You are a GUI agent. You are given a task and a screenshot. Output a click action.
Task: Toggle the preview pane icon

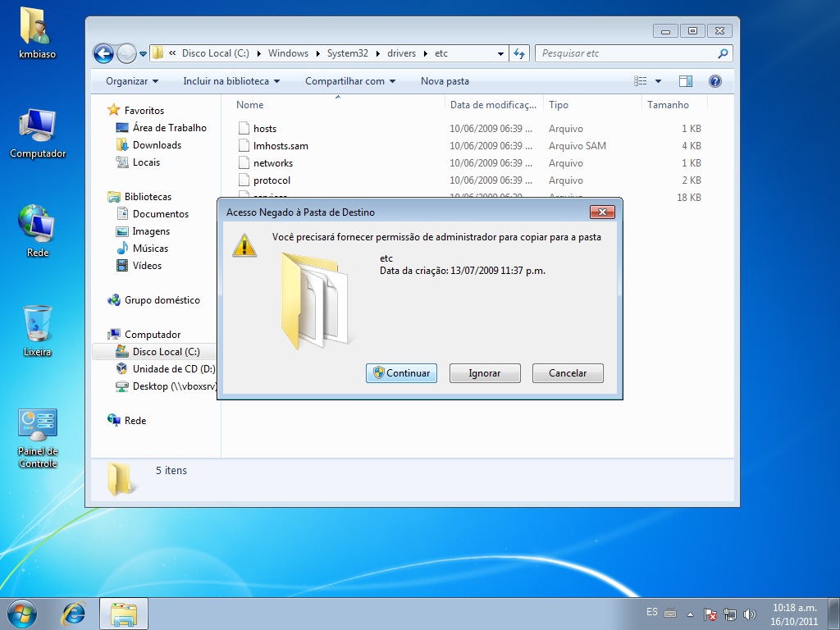[x=686, y=81]
